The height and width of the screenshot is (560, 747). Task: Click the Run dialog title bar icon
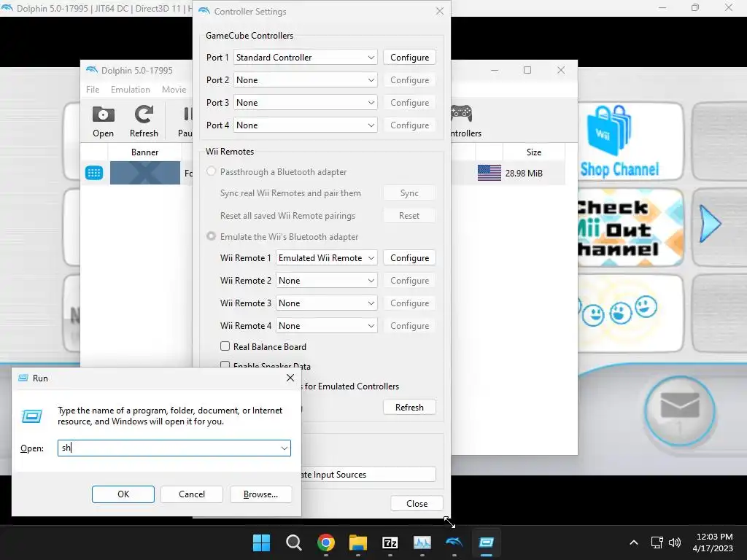tap(23, 378)
